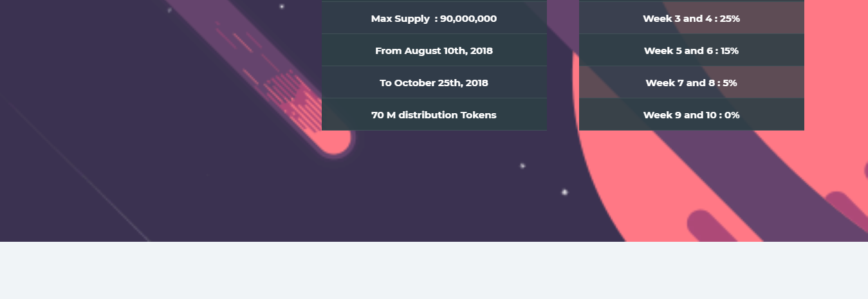Click the light gray footer section
Viewport: 868px width, 299px height.
coord(434,270)
